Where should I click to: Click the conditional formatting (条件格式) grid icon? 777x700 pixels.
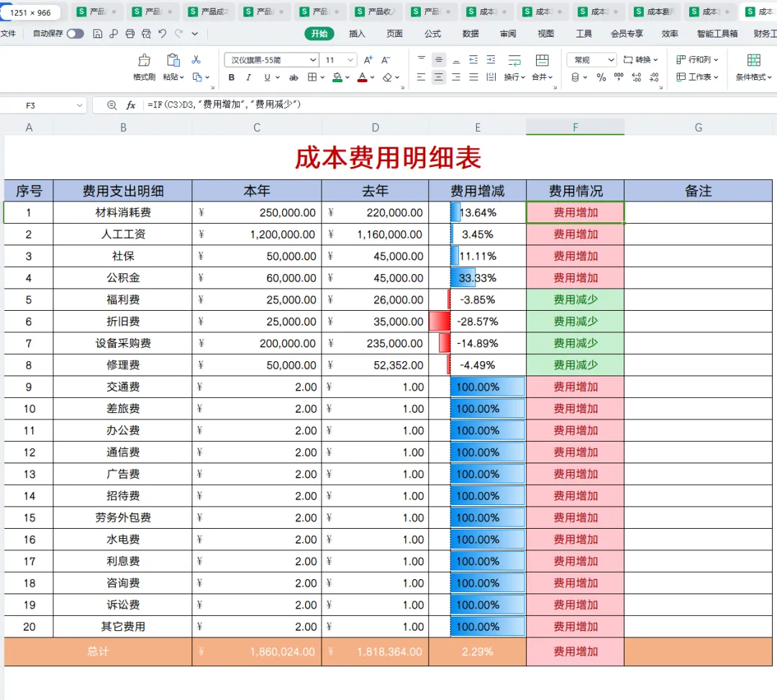[753, 60]
